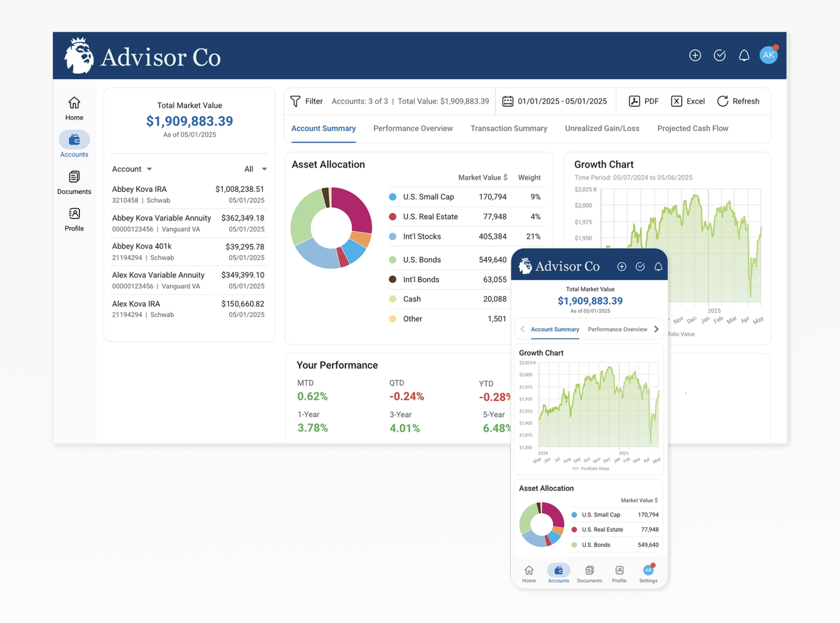Open the date range picker 01/01/2025 - 05/01/2025
Image resolution: width=840 pixels, height=623 pixels.
click(x=555, y=101)
